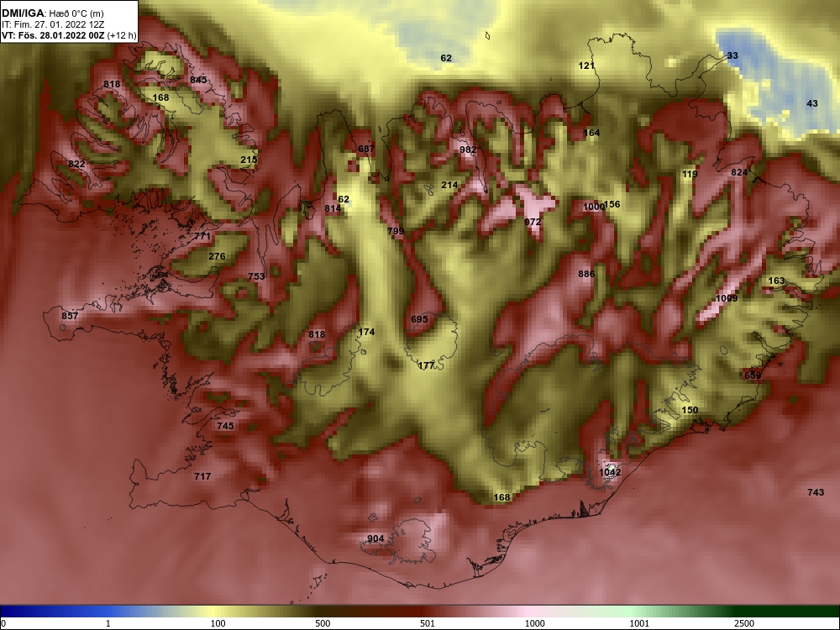840x630 pixels.
Task: Click the 743 value over the ocean
Action: coord(816,492)
